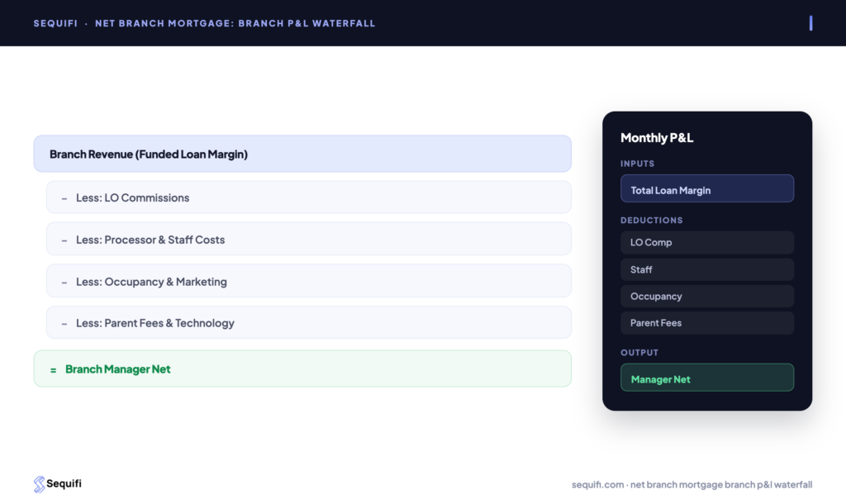Click the minus sign beside LO Commissions
Image resolution: width=846 pixels, height=504 pixels.
click(x=64, y=198)
